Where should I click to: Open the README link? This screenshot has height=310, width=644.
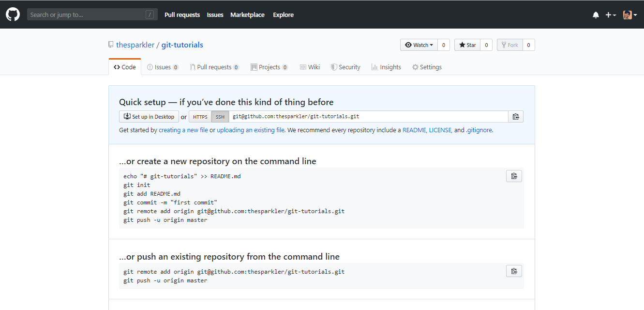click(x=414, y=130)
